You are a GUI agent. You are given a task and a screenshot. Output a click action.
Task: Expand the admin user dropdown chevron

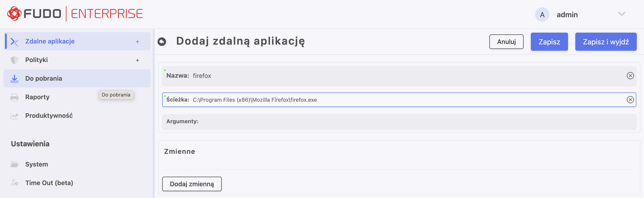(x=621, y=14)
